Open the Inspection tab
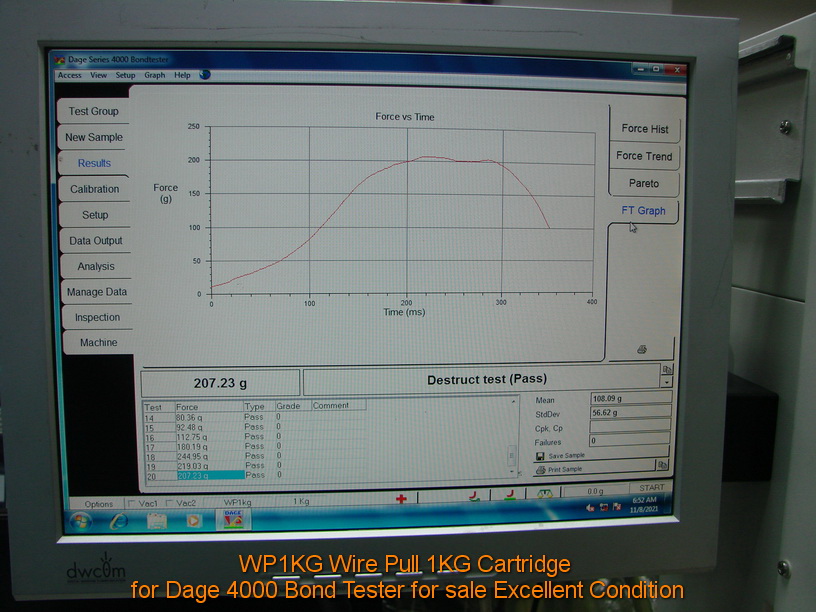 [x=97, y=317]
